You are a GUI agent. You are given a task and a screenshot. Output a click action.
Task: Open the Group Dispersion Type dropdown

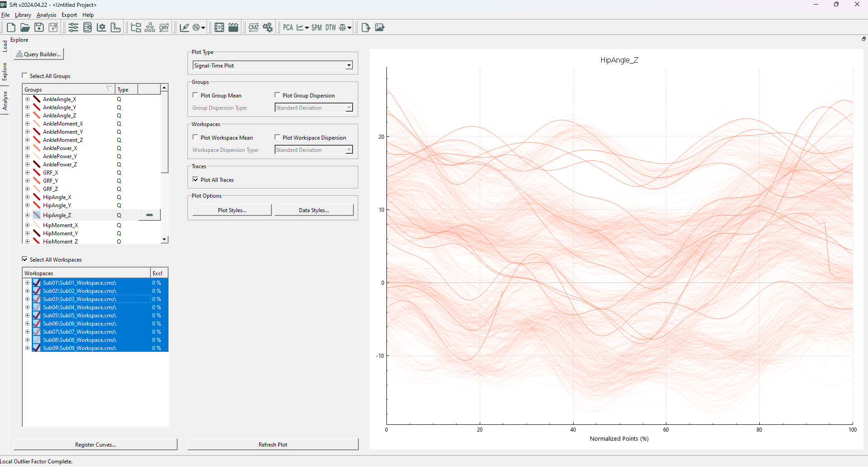pyautogui.click(x=313, y=108)
